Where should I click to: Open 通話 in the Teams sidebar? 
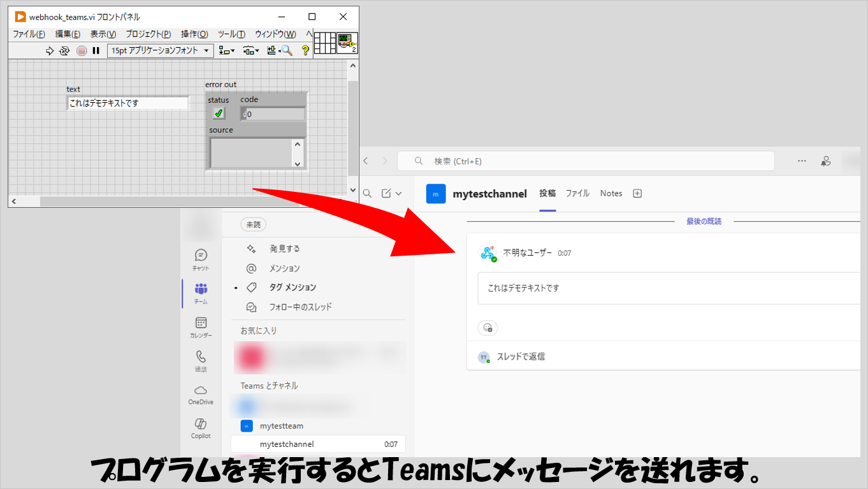pos(201,361)
